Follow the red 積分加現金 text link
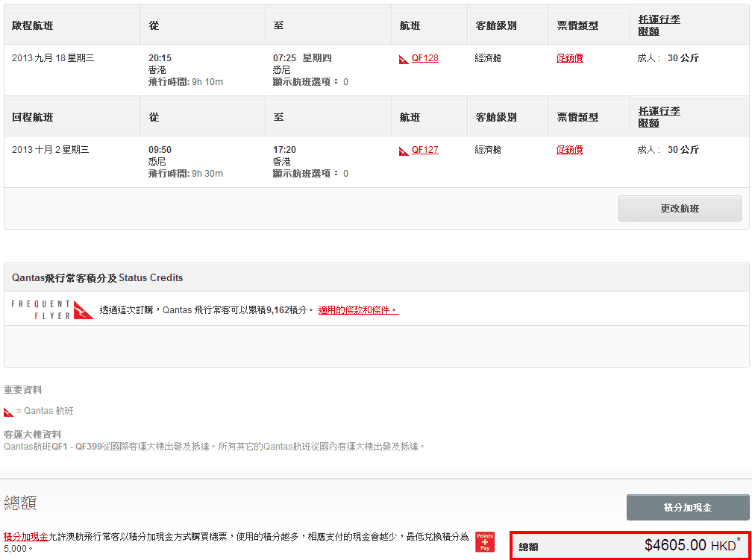 pyautogui.click(x=26, y=536)
